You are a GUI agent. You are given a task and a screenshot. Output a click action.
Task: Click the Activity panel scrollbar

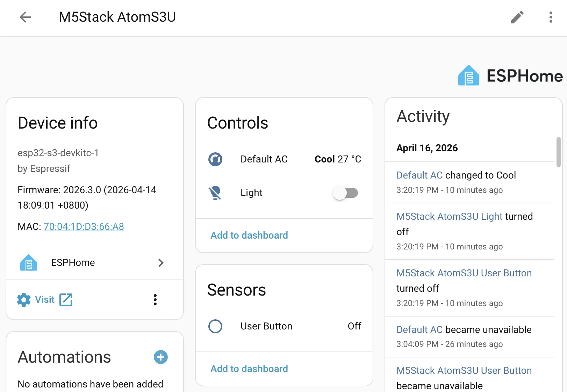click(x=558, y=152)
